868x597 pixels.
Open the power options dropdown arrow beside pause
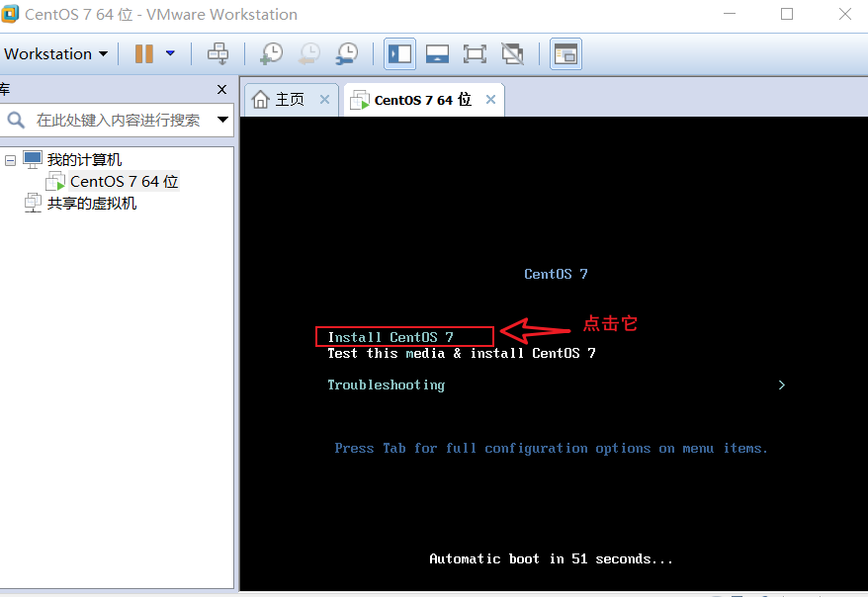(x=170, y=53)
